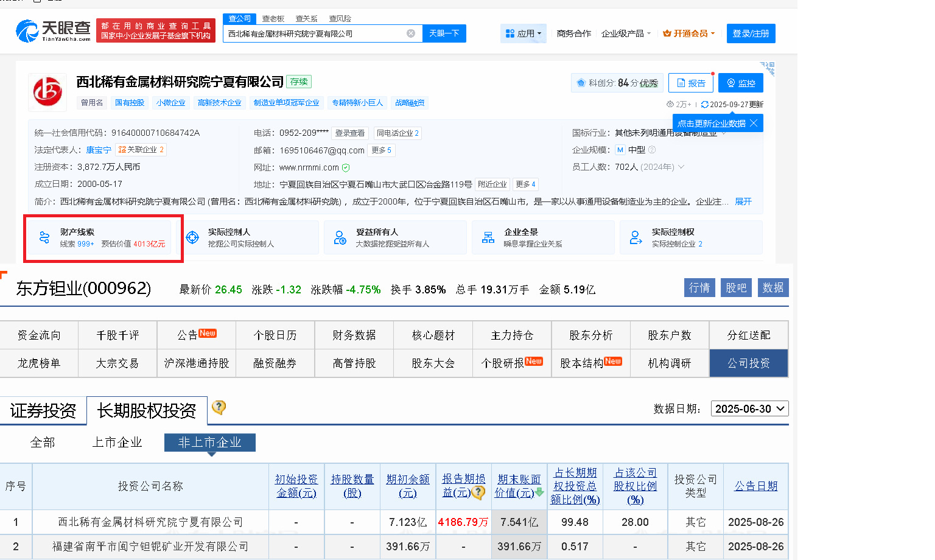This screenshot has height=560, width=935.
Task: Expand 更多 4 addresses
Action: (x=526, y=184)
